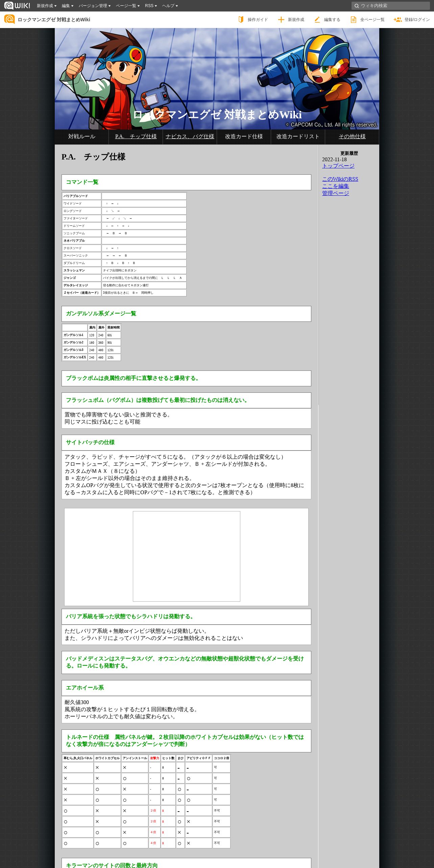
Task: Expand the バージョン管理 dropdown menu
Action: coord(94,6)
